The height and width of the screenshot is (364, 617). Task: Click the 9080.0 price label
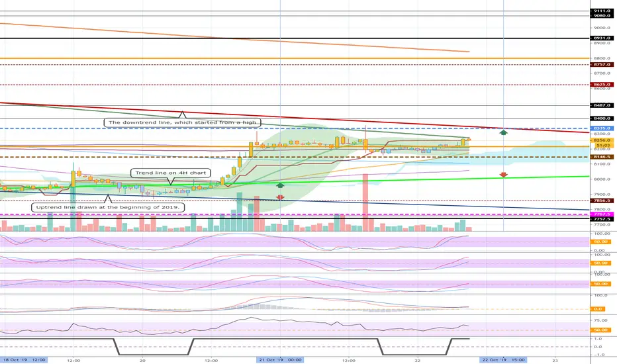pos(602,16)
